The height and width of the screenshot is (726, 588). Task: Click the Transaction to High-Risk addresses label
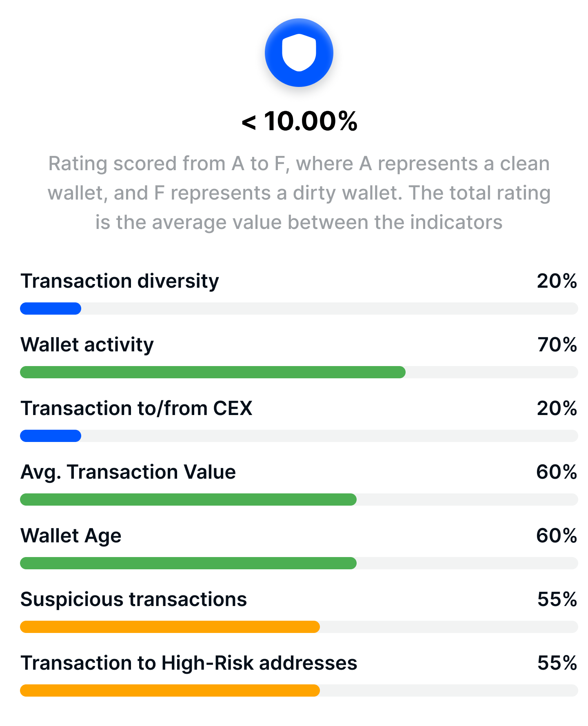click(189, 663)
